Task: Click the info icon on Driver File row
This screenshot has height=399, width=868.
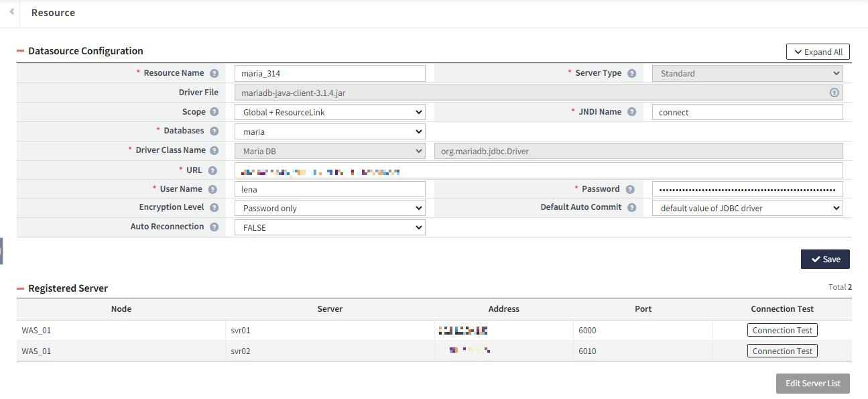Action: click(x=834, y=92)
